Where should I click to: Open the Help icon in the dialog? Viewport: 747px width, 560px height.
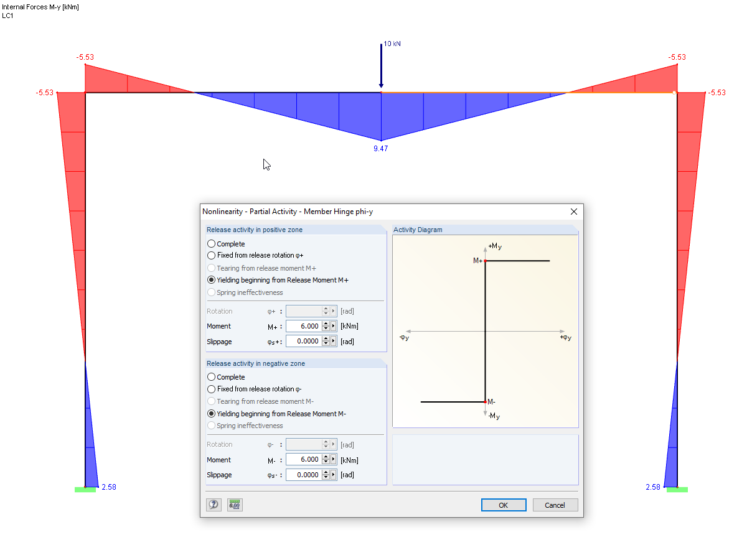(x=214, y=505)
